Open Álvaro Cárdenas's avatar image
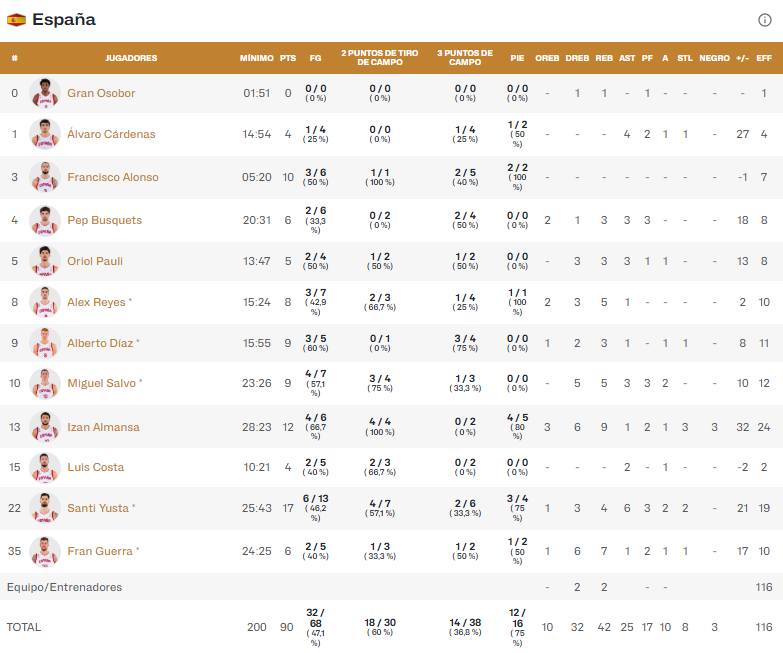The image size is (783, 653). tap(45, 134)
